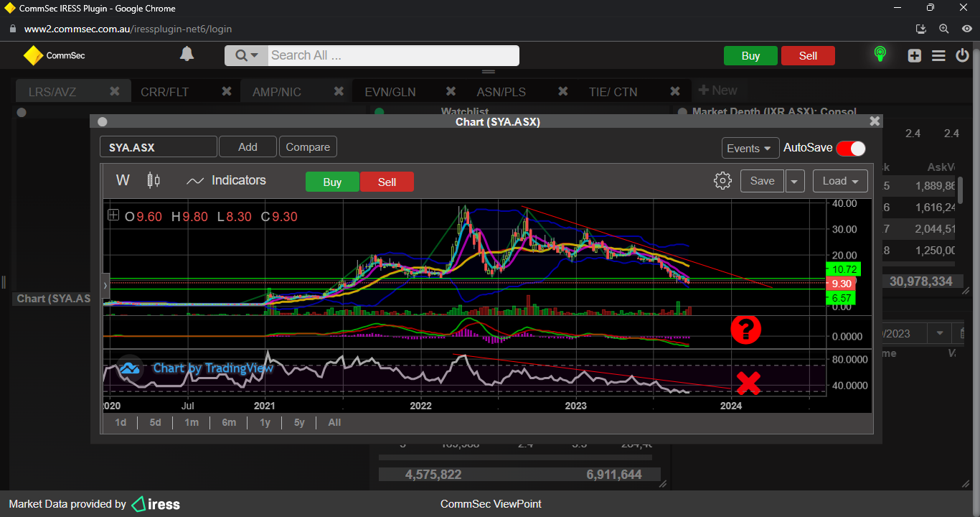The image size is (980, 517).
Task: Select the 5y time range
Action: pyautogui.click(x=299, y=422)
